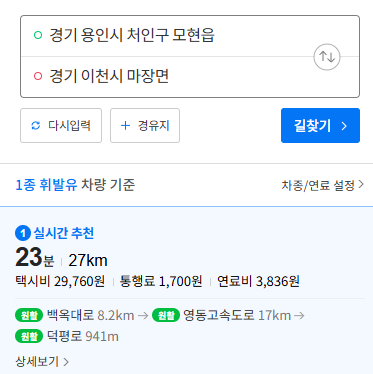Edit destination field 경기 이천시 마장면
The height and width of the screenshot is (374, 373).
(x=167, y=77)
